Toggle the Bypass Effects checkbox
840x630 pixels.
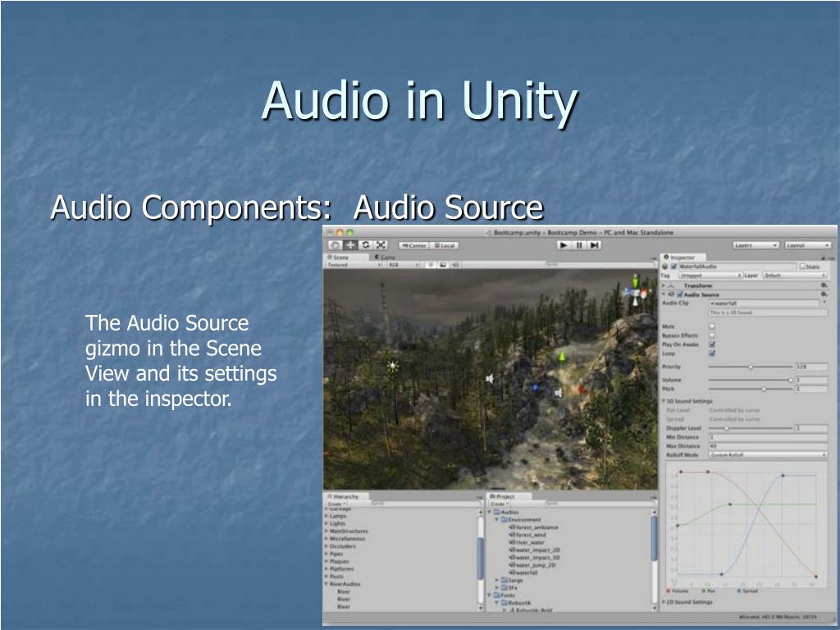tap(712, 336)
